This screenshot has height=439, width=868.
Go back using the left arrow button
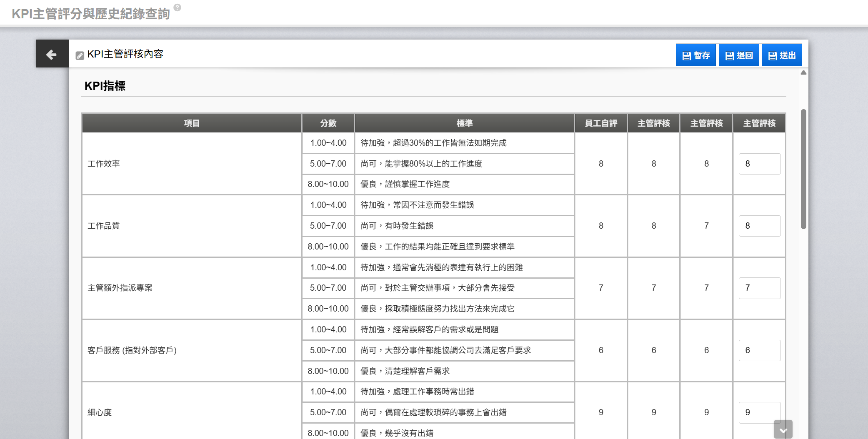tap(52, 54)
